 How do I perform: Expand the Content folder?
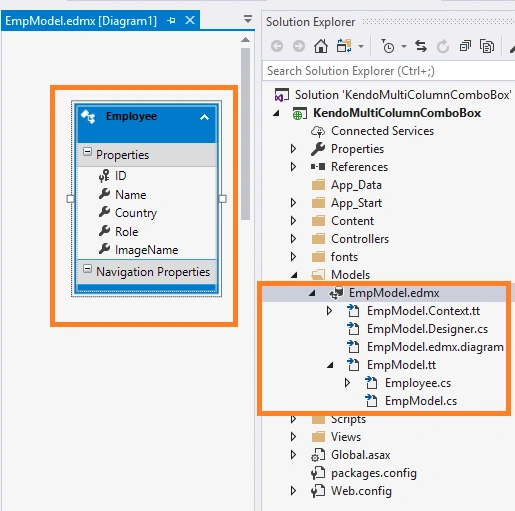pyautogui.click(x=293, y=221)
